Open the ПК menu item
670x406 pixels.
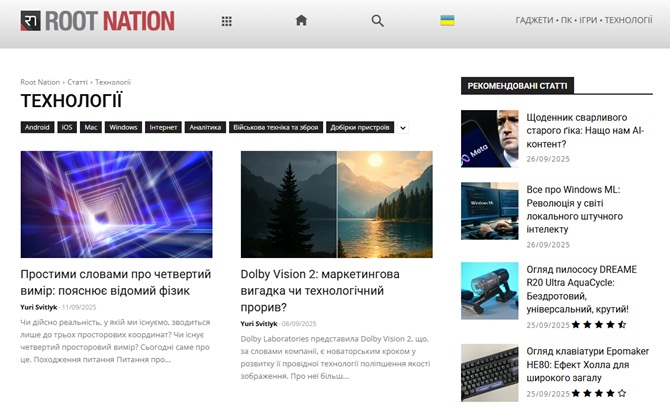click(566, 20)
